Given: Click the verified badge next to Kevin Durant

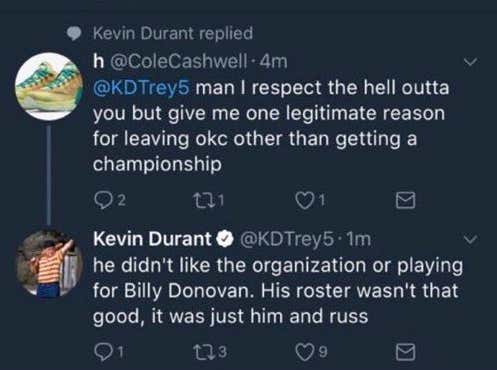Looking at the screenshot, I should (x=225, y=239).
